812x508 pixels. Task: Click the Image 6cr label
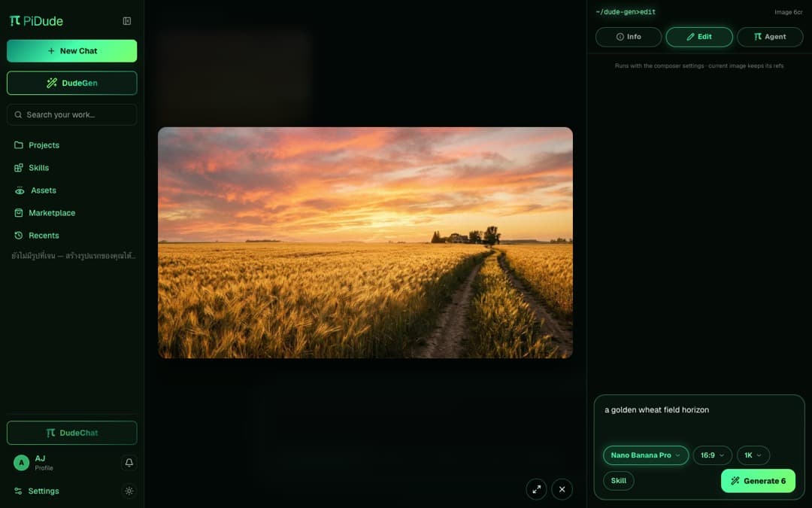789,12
